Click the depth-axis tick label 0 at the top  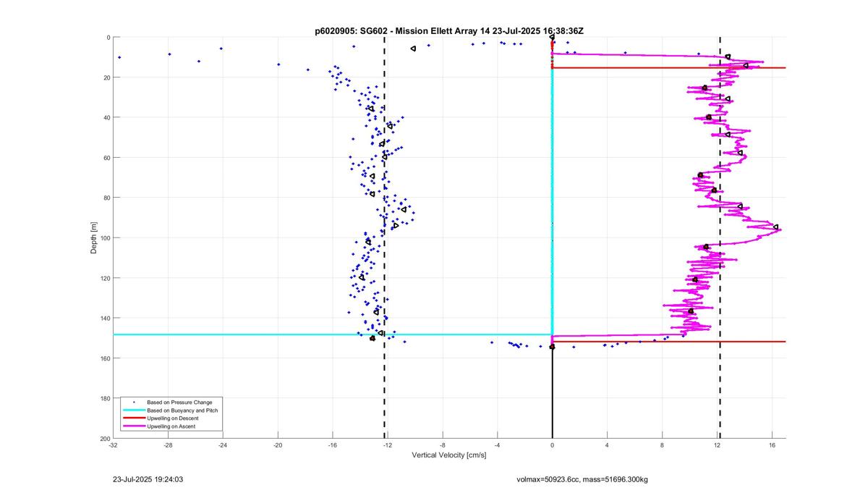pyautogui.click(x=108, y=38)
